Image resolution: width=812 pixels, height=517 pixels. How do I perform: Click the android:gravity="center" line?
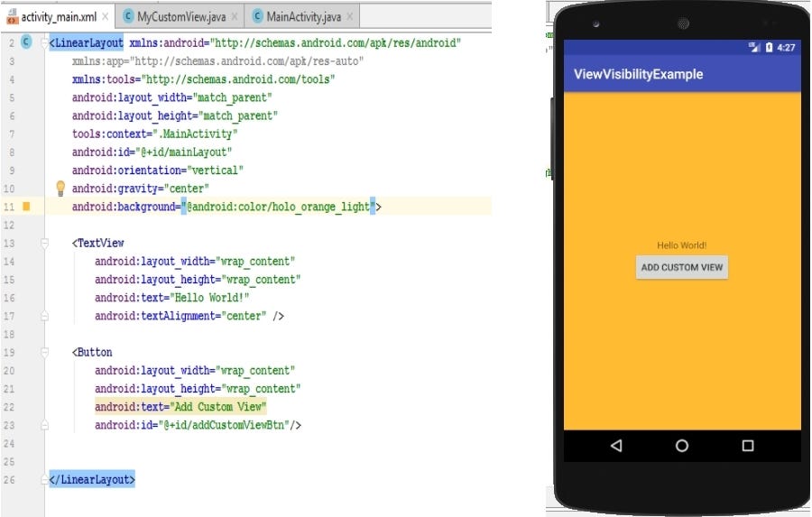click(x=141, y=189)
